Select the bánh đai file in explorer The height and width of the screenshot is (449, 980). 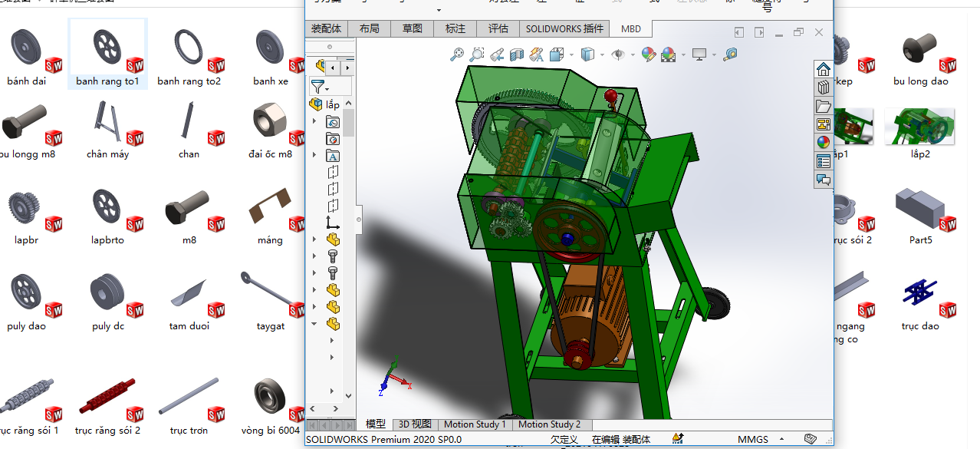(x=27, y=58)
